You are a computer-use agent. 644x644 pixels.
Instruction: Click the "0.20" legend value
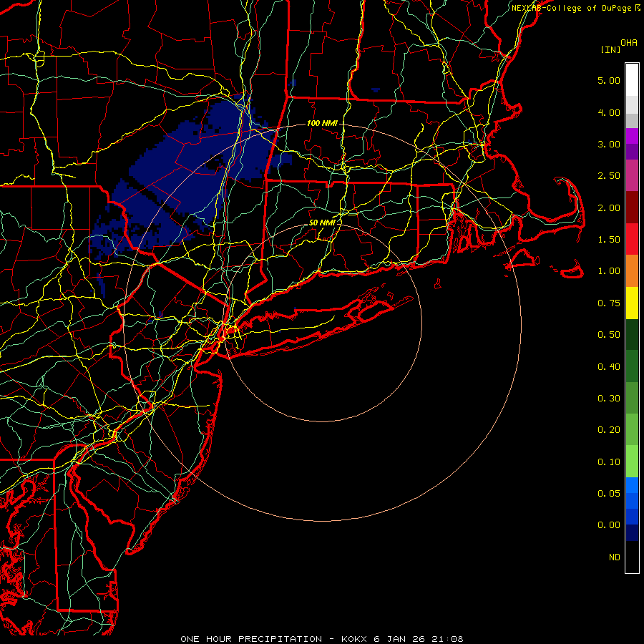point(609,430)
